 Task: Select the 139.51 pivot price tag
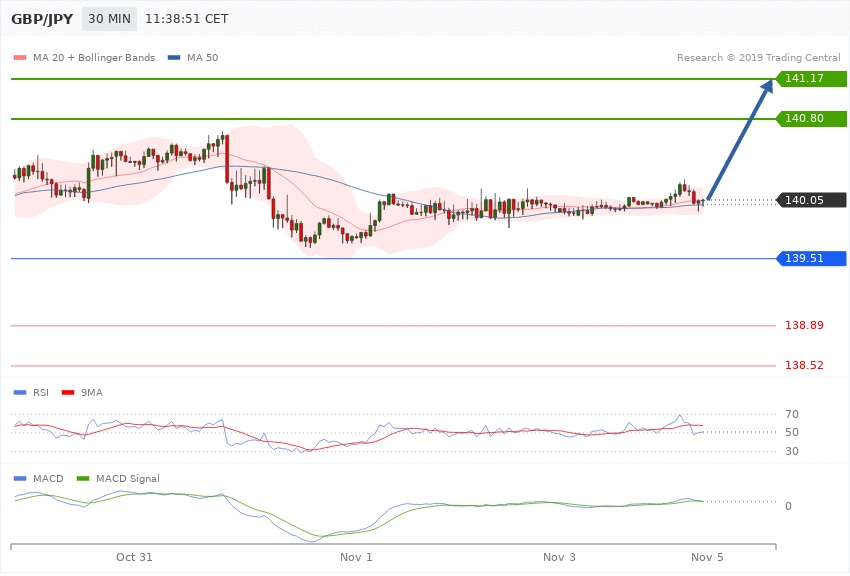coord(811,258)
